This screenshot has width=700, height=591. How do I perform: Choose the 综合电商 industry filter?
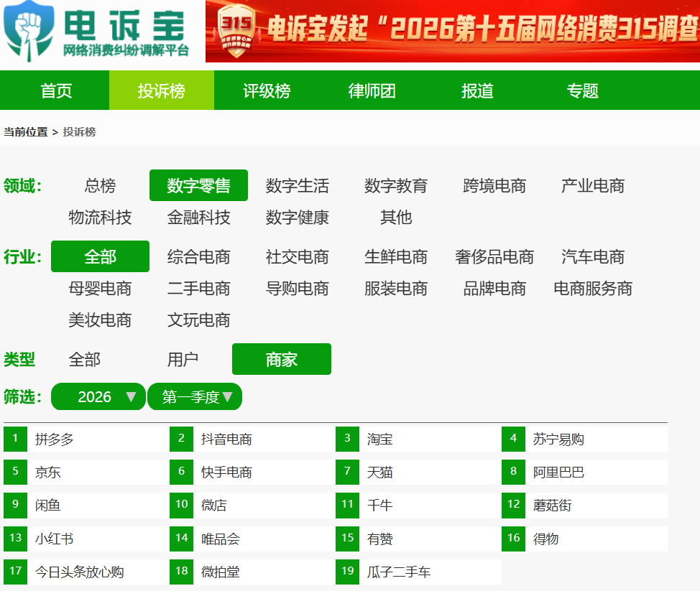pos(198,256)
